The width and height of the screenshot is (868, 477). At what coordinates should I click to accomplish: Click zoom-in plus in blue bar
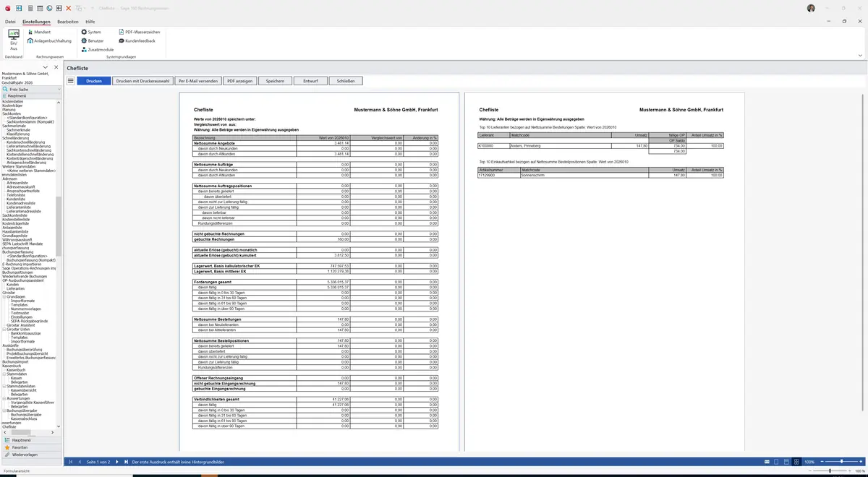pos(861,461)
